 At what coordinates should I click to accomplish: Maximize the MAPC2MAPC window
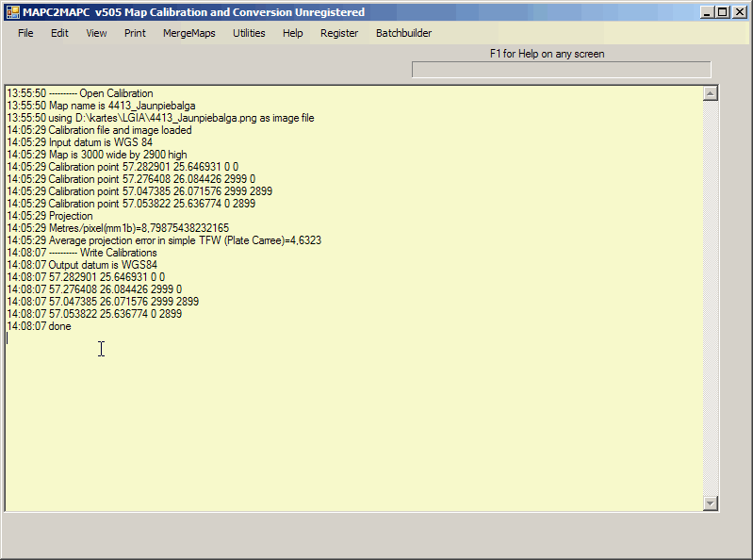722,12
